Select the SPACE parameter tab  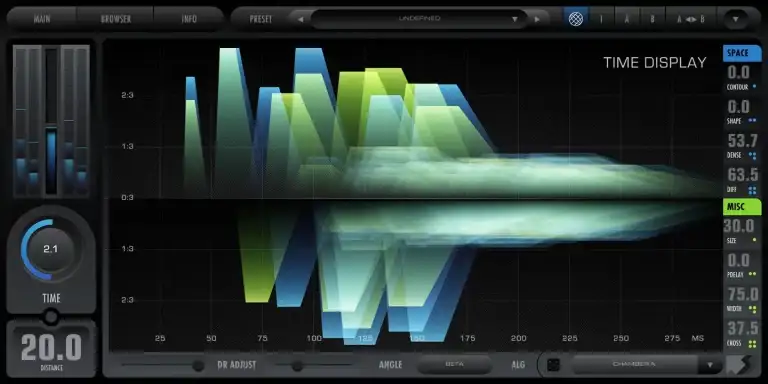point(742,53)
